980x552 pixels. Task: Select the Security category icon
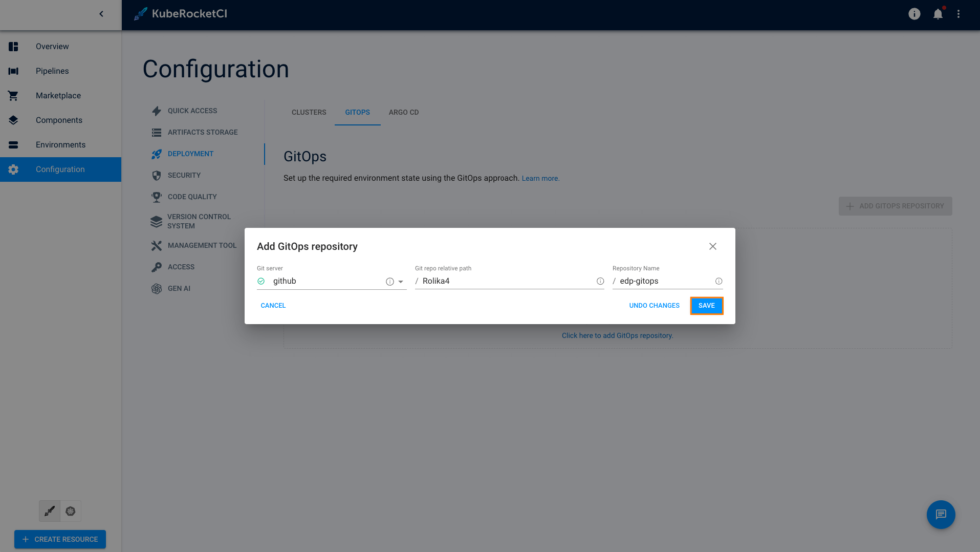[157, 175]
